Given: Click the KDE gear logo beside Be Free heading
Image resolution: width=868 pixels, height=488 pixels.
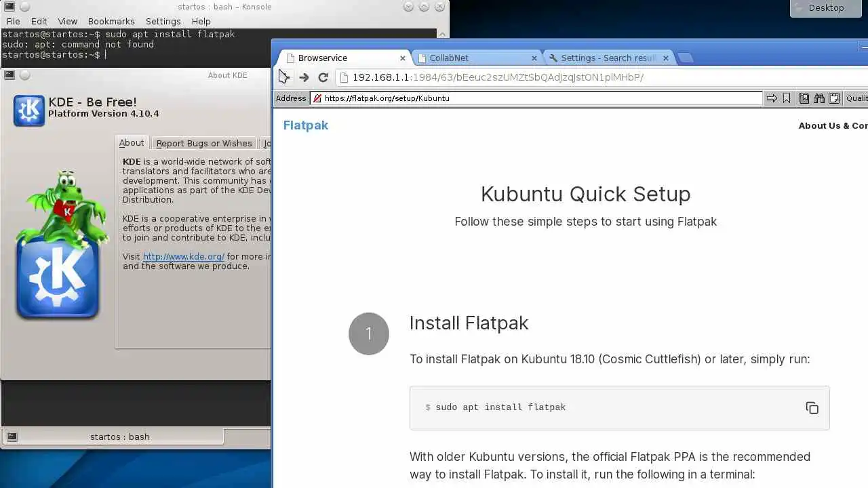Looking at the screenshot, I should pyautogui.click(x=28, y=110).
